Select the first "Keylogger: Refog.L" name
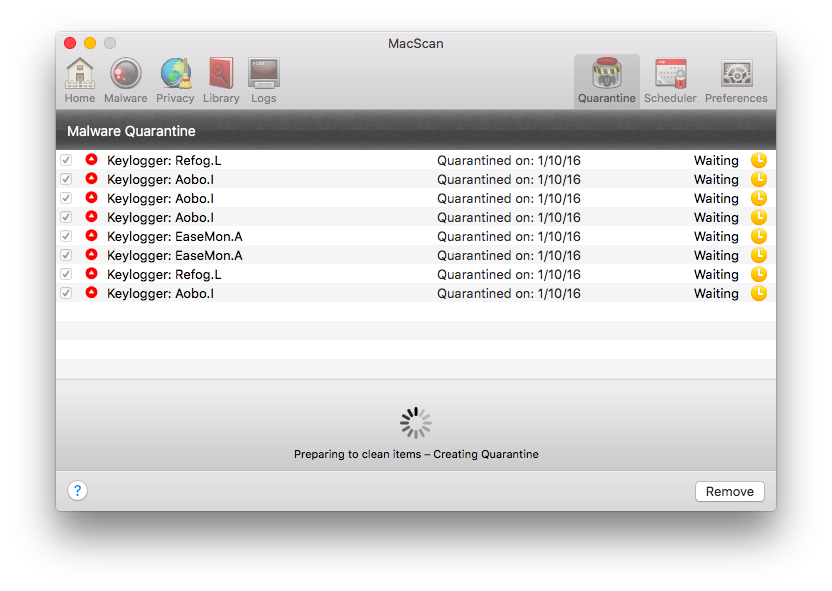The image size is (832, 591). pos(164,161)
